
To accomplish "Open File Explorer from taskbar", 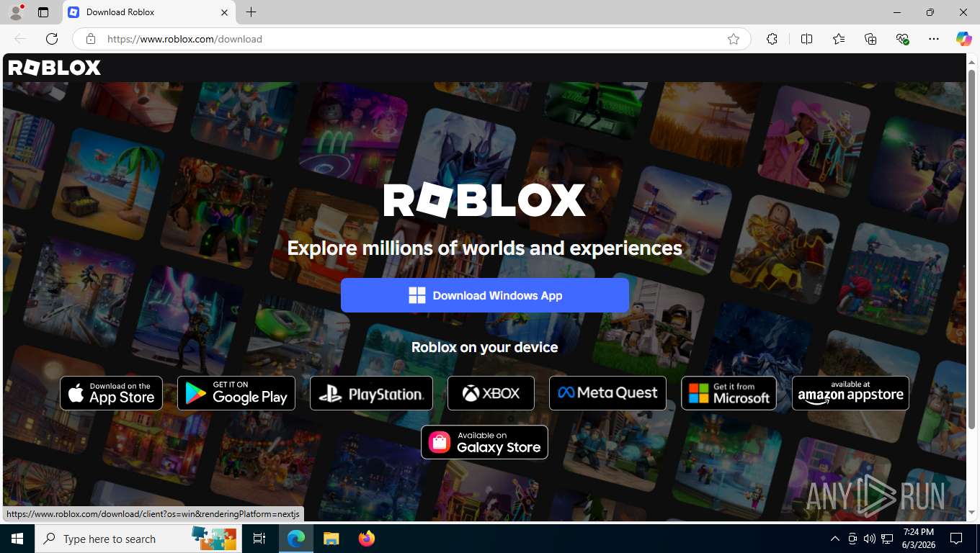I will click(331, 539).
